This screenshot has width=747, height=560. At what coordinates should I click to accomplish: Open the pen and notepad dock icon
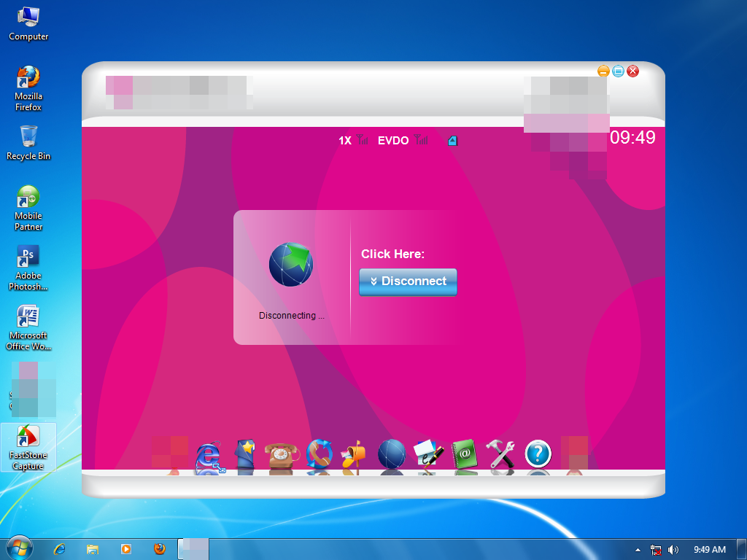point(427,455)
